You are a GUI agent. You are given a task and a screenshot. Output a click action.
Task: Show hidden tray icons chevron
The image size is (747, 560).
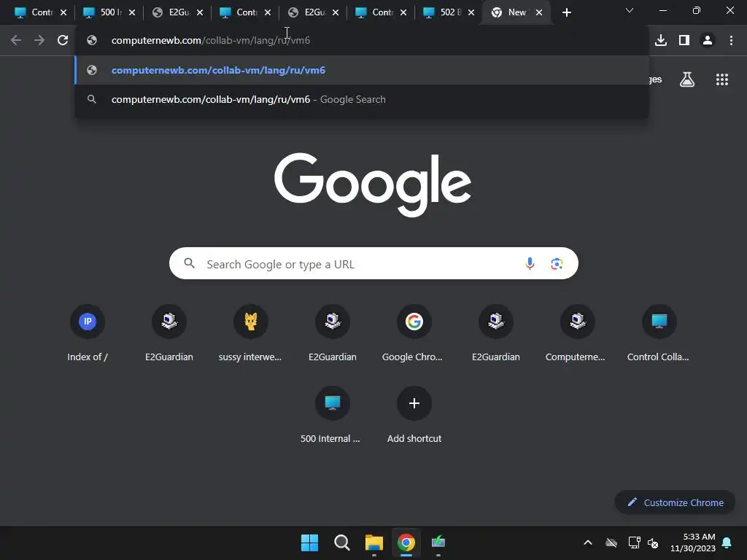point(588,542)
